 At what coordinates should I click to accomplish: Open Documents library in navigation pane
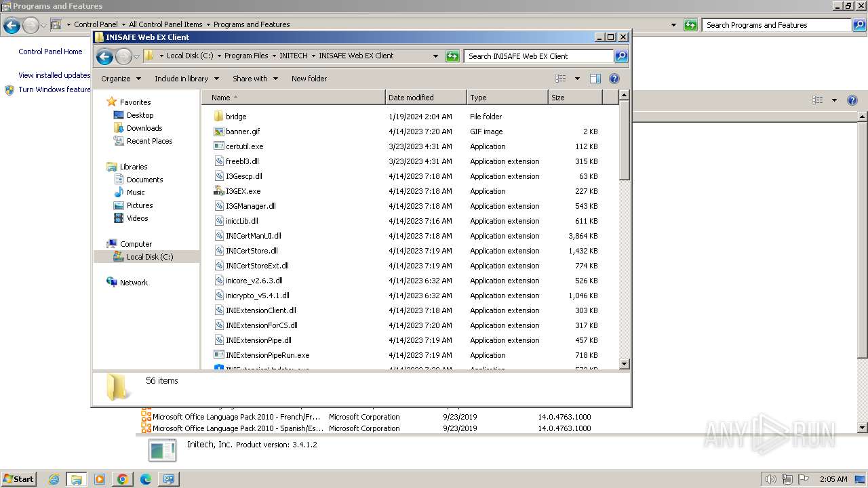[x=144, y=180]
